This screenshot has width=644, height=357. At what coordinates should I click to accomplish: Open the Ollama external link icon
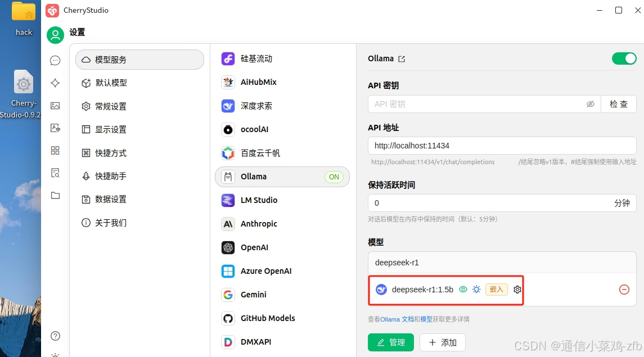[402, 59]
